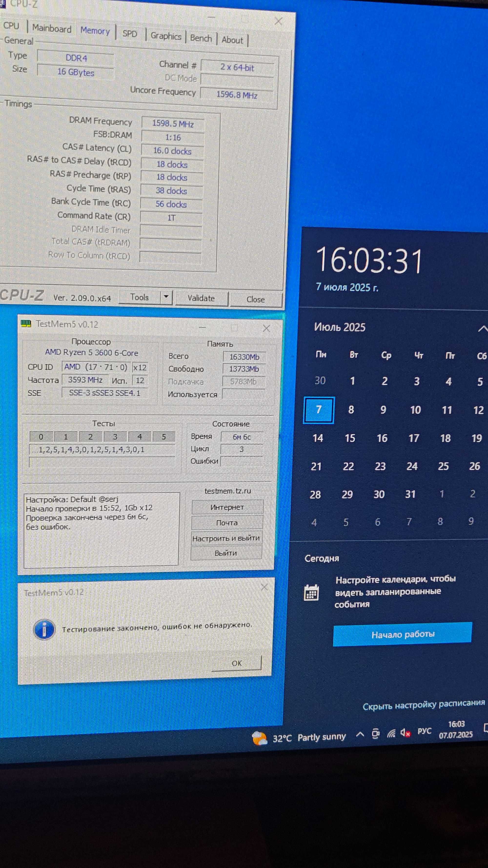Click test cell 0 in TestMem5
The width and height of the screenshot is (488, 868).
41,437
